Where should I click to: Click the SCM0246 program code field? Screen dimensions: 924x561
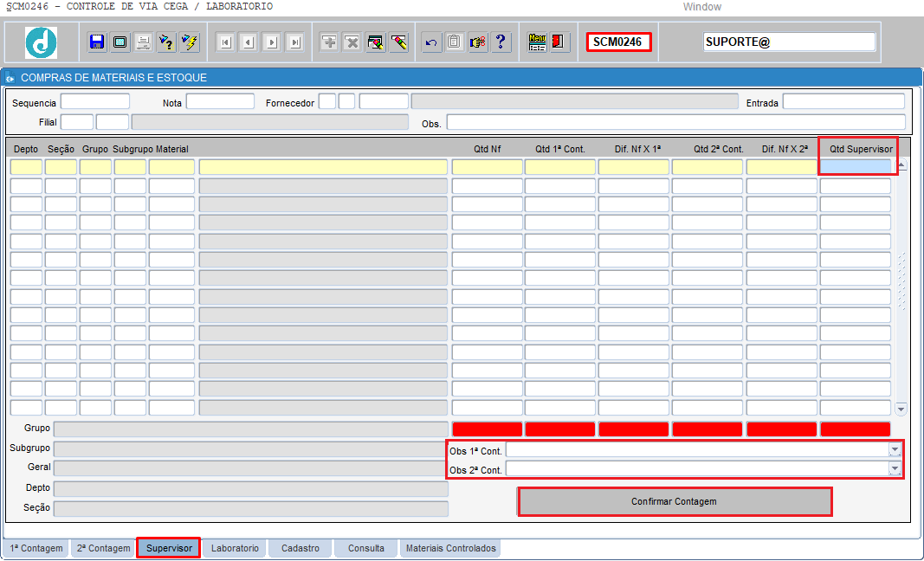pyautogui.click(x=619, y=42)
